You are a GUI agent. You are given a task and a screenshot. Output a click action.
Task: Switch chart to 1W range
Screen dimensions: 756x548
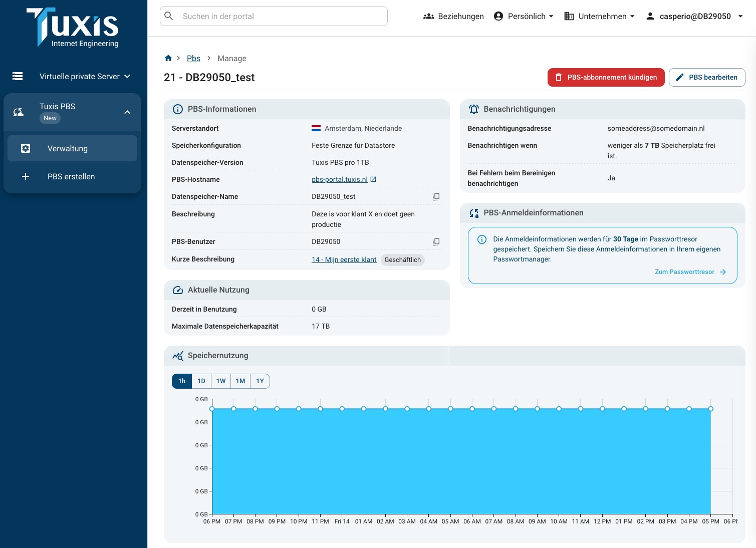click(x=221, y=381)
